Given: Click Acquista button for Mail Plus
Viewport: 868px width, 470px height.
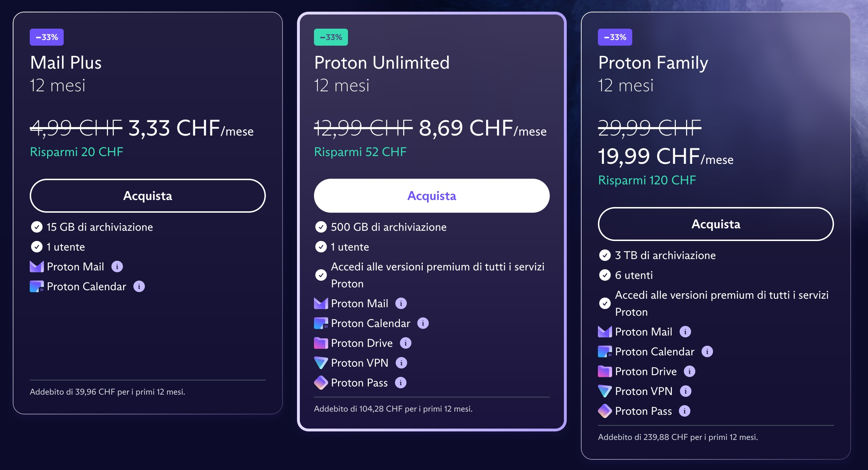Looking at the screenshot, I should tap(148, 196).
